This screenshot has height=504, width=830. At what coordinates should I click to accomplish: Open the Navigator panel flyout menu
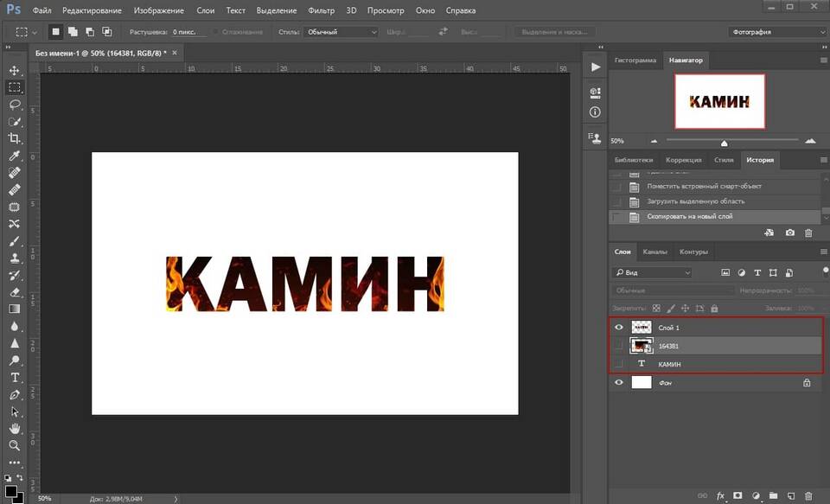coord(823,60)
